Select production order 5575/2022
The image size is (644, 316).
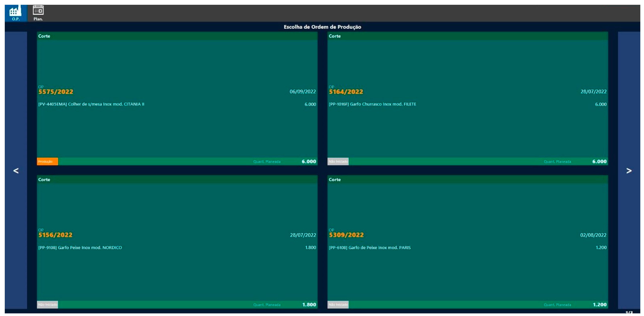[56, 92]
